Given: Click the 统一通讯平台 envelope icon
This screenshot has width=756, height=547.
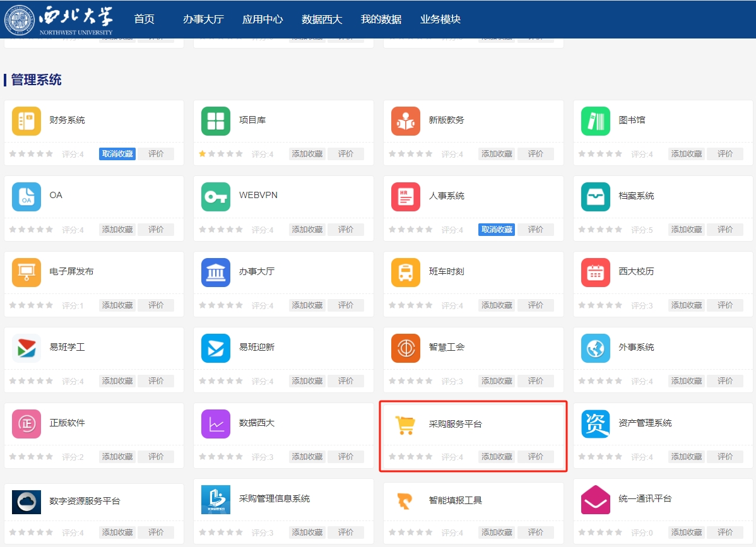Looking at the screenshot, I should 596,499.
